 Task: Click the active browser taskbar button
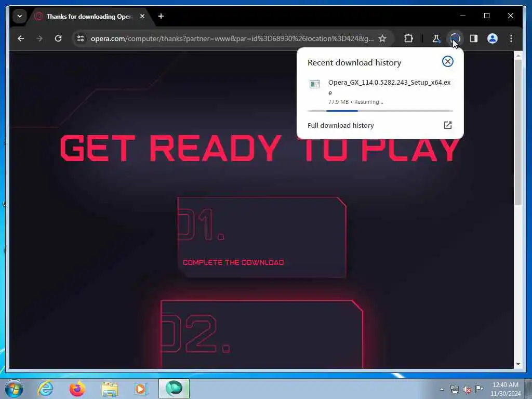tap(174, 389)
